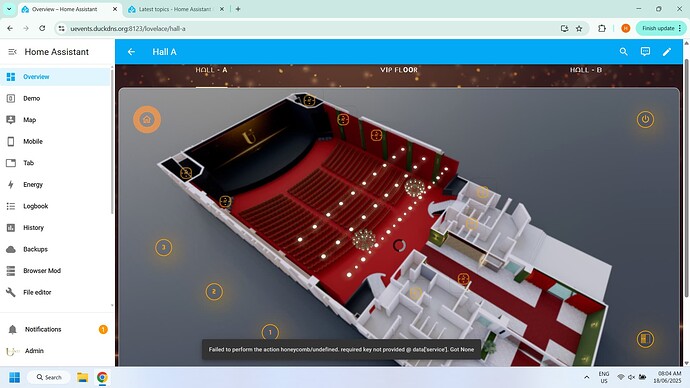Toggle the light icon in the lower corridor
Screen dimensions: 690x388
[x=463, y=279]
